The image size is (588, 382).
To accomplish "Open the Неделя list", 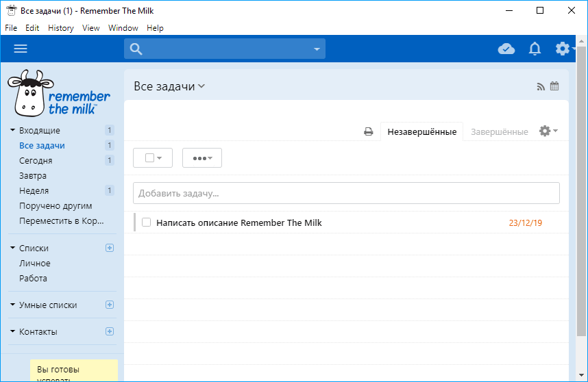I will click(x=34, y=190).
